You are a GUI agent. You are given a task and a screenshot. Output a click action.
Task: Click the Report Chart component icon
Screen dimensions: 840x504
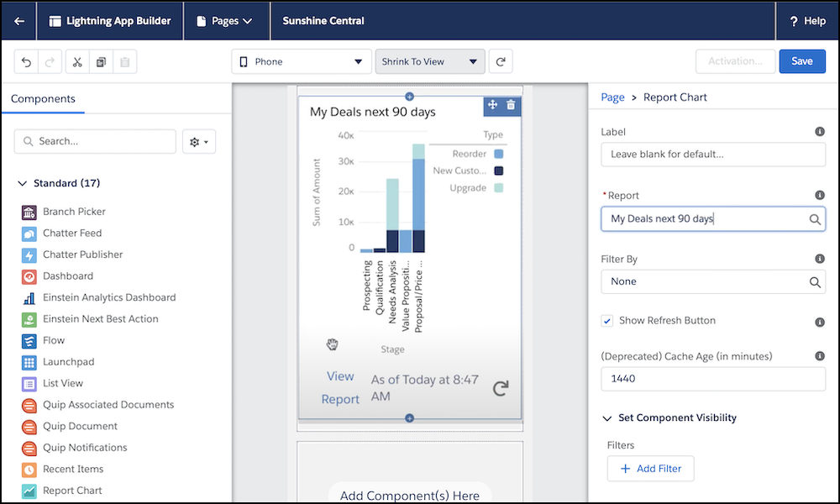coord(29,490)
